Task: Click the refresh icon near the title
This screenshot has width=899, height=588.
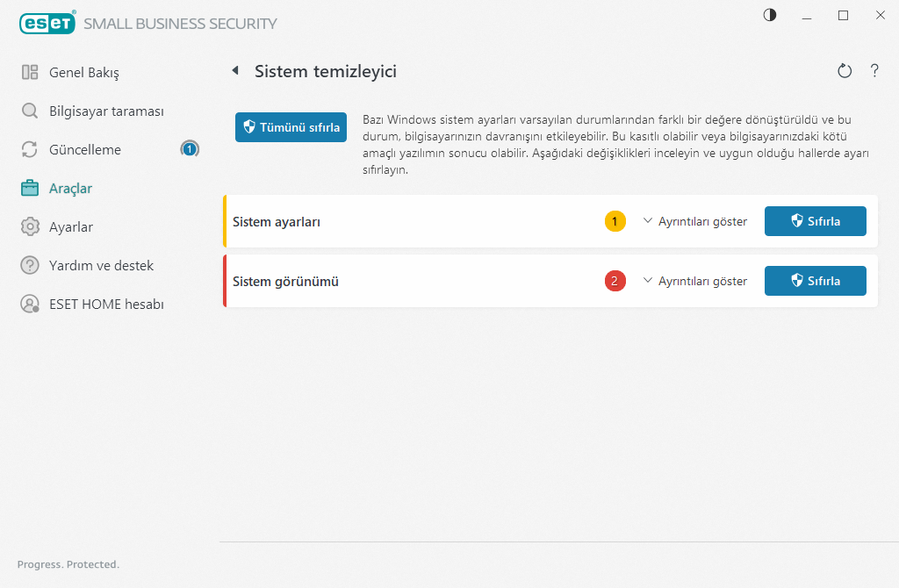Action: tap(845, 71)
